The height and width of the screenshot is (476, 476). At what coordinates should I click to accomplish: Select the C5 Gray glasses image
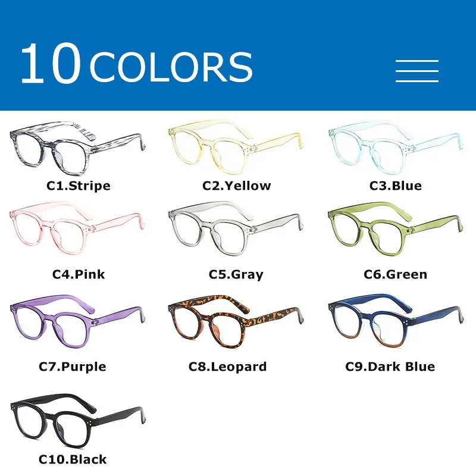pyautogui.click(x=235, y=228)
